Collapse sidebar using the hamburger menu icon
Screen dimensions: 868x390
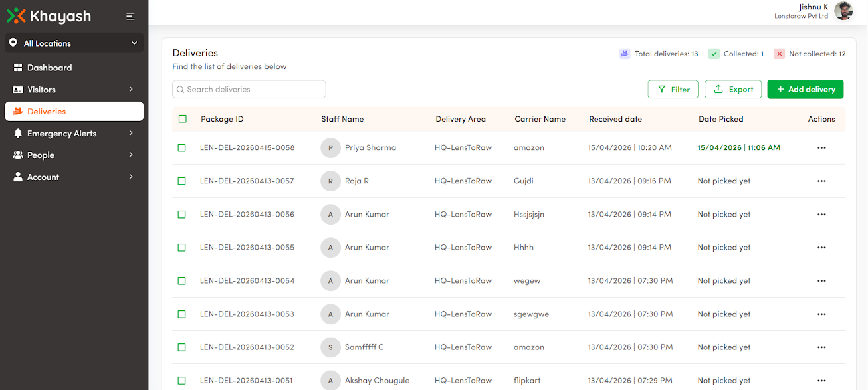(130, 17)
